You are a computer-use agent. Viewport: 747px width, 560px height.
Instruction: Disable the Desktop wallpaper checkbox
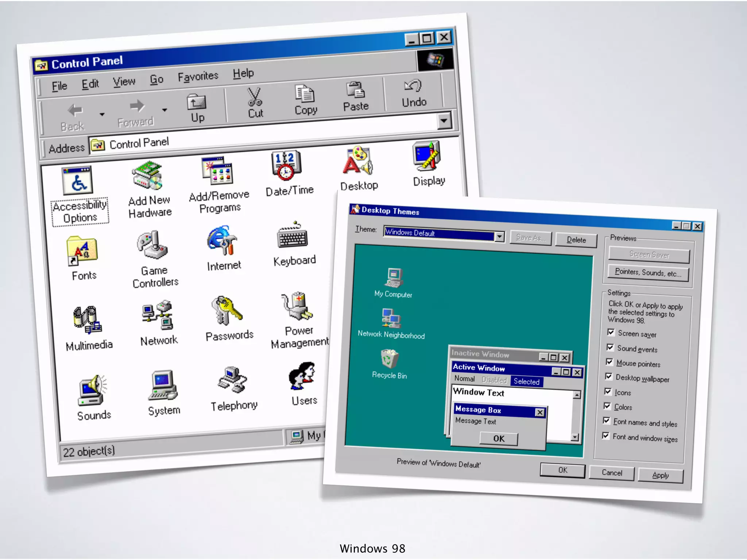point(608,377)
